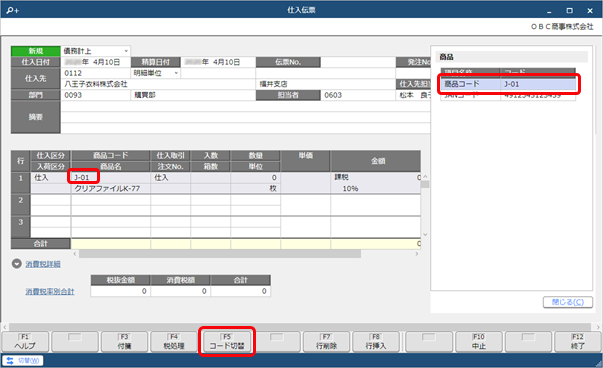Select row number 3 header

21,227
